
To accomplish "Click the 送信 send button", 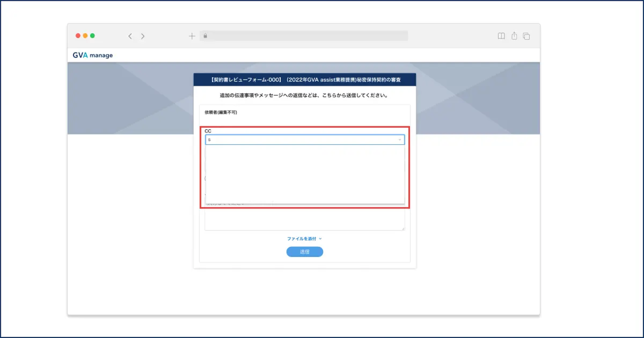I will coord(305,252).
